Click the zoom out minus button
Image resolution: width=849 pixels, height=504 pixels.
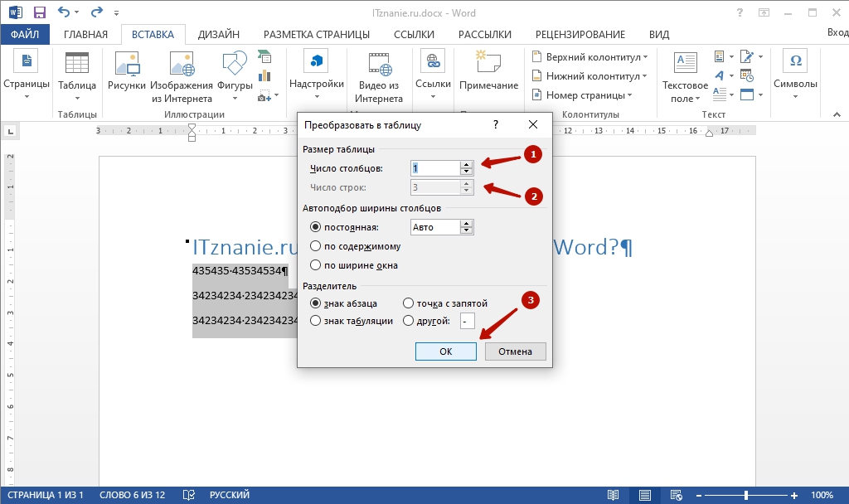698,496
